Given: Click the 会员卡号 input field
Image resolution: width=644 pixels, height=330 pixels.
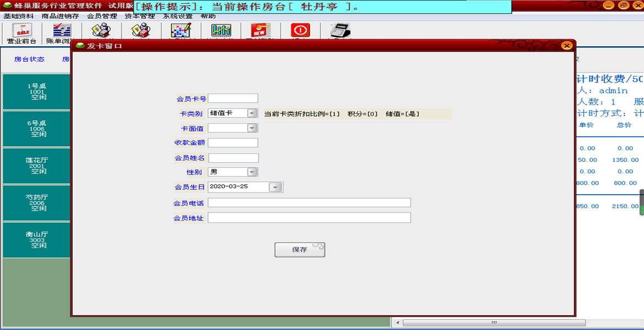Looking at the screenshot, I should (233, 98).
